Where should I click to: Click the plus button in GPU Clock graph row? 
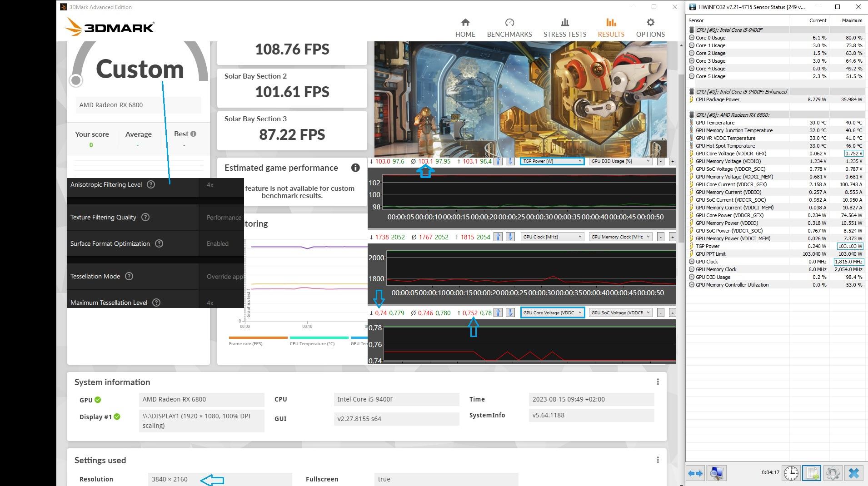[672, 237]
